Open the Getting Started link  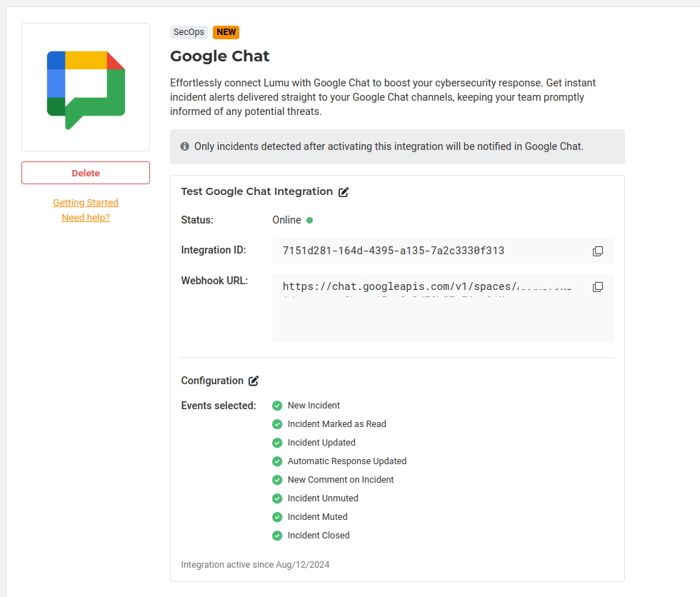86,203
